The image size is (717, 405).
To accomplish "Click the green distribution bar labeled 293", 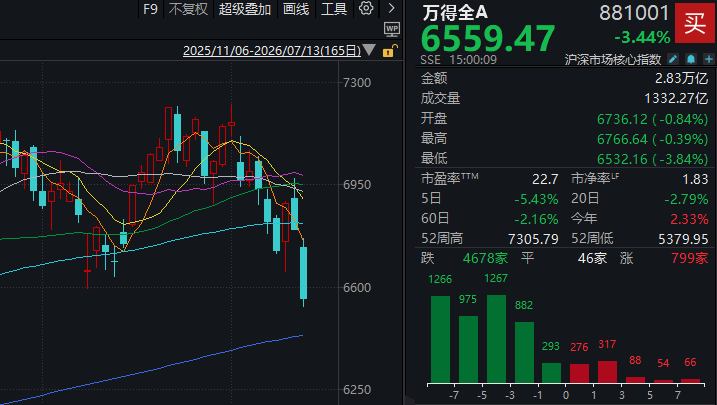I will [x=551, y=373].
